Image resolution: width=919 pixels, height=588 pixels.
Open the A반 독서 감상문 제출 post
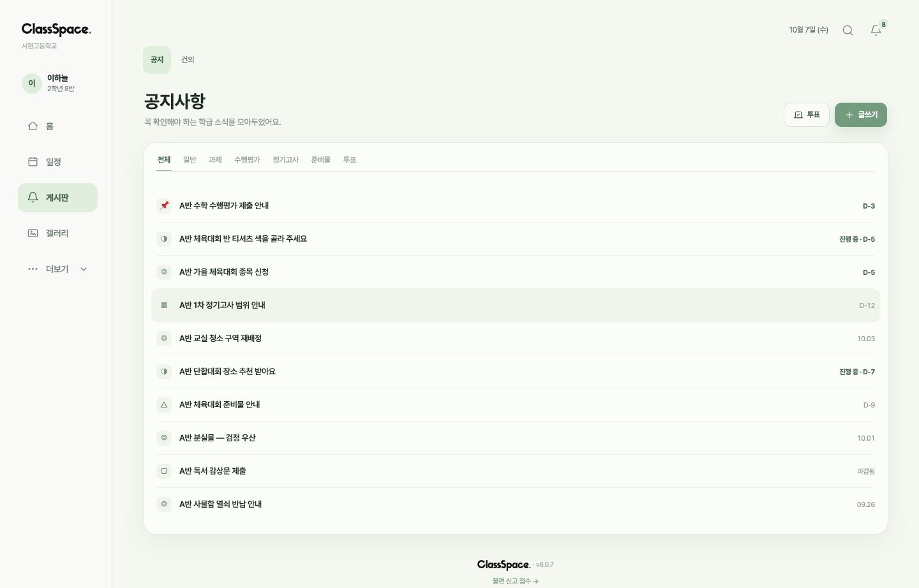pos(516,471)
